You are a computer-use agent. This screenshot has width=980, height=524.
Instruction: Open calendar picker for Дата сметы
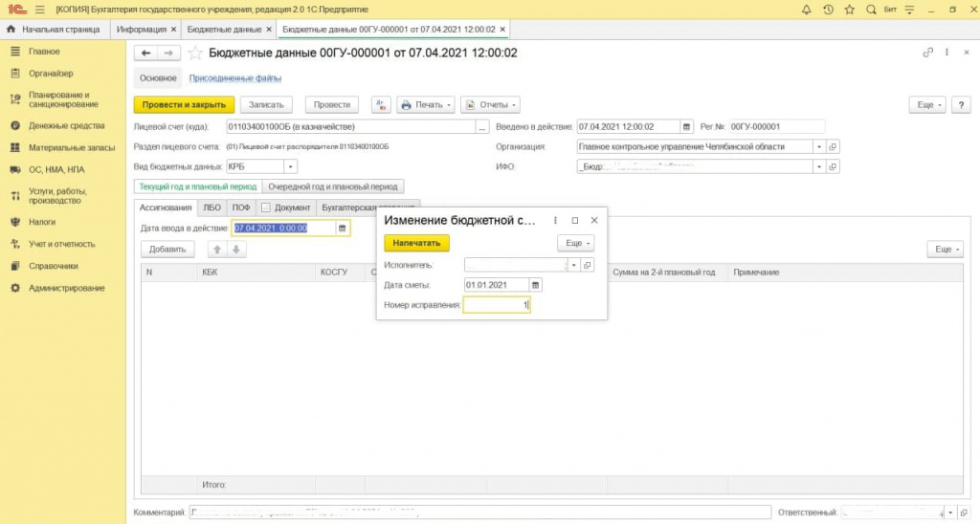point(536,285)
